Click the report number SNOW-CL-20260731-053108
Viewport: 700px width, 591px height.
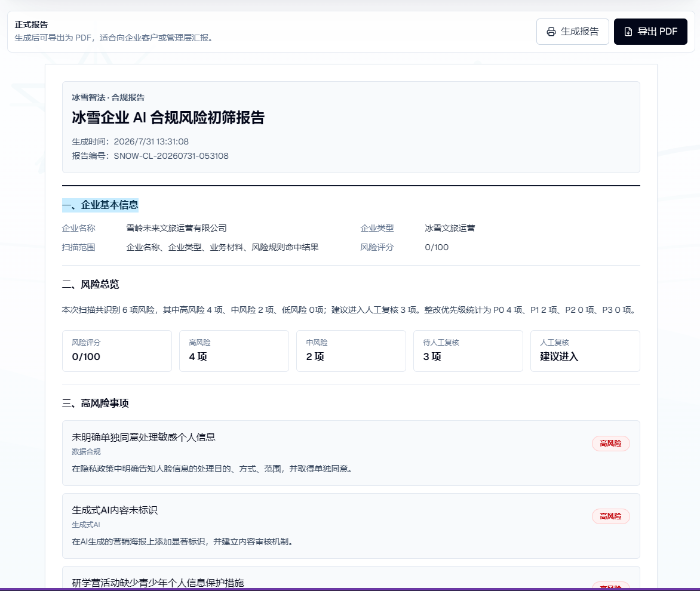pyautogui.click(x=171, y=156)
